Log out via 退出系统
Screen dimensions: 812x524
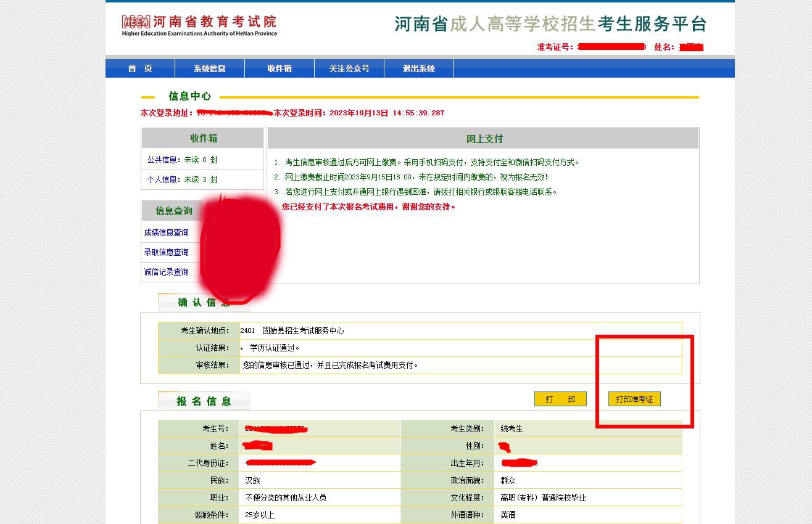tap(419, 68)
